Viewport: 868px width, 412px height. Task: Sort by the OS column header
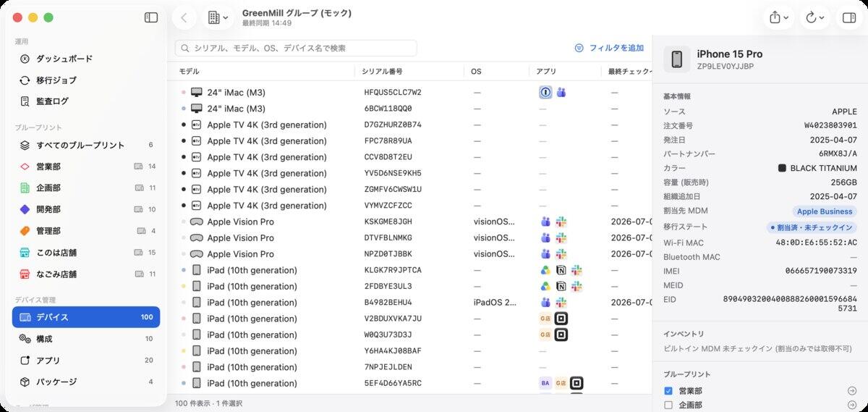pos(497,72)
